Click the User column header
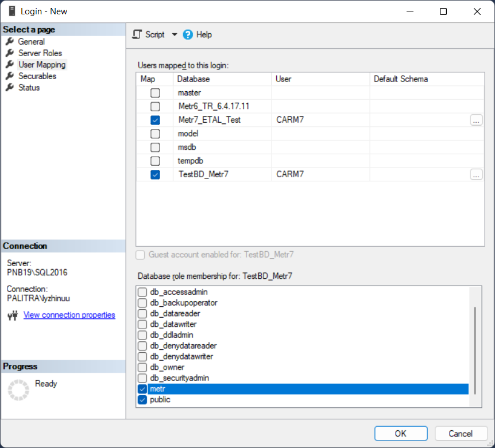Image resolution: width=495 pixels, height=448 pixels. click(x=320, y=79)
